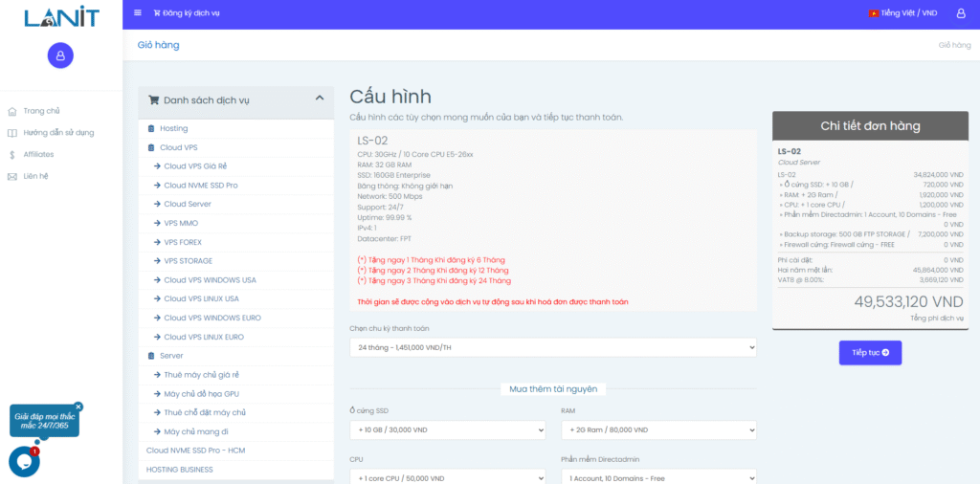Image resolution: width=980 pixels, height=484 pixels.
Task: Open the RAM options dropdown
Action: [658, 430]
